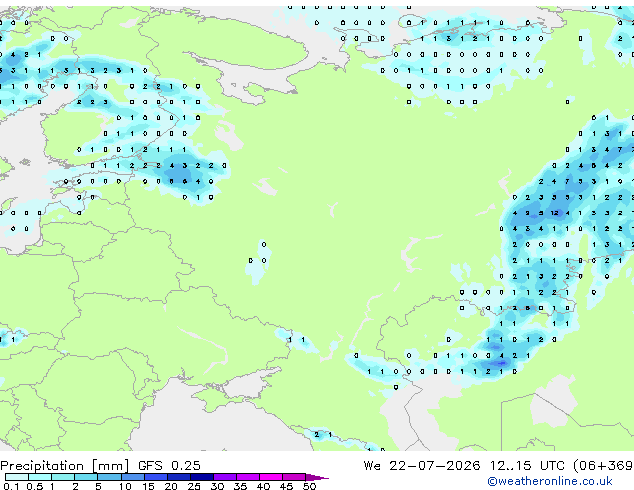
Task: Click the legend arrow tip above 50 mm
Action: point(317,477)
